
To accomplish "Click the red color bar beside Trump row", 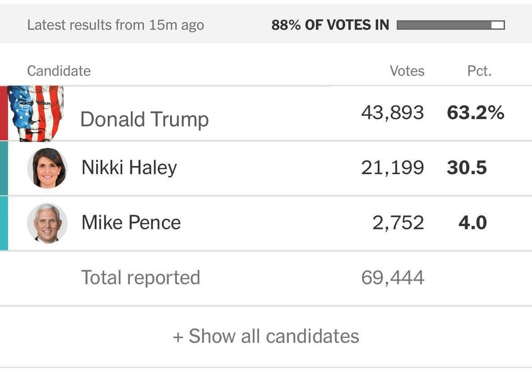I will tap(4, 113).
